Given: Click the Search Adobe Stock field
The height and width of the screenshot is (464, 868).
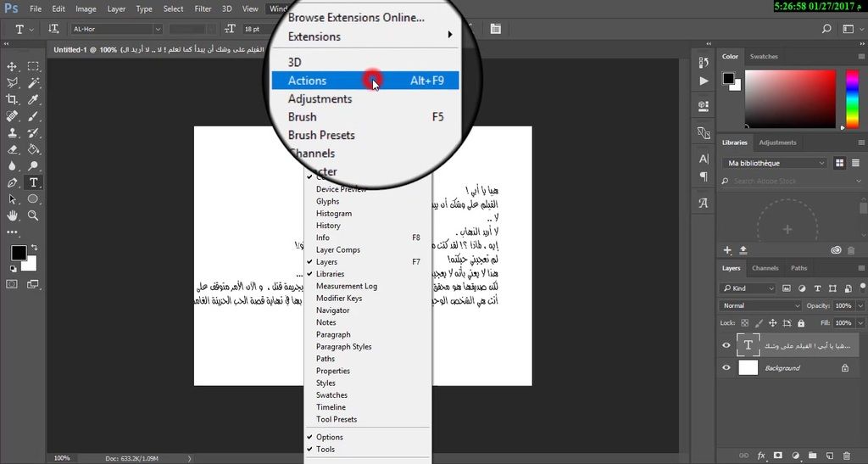Looking at the screenshot, I should [792, 181].
